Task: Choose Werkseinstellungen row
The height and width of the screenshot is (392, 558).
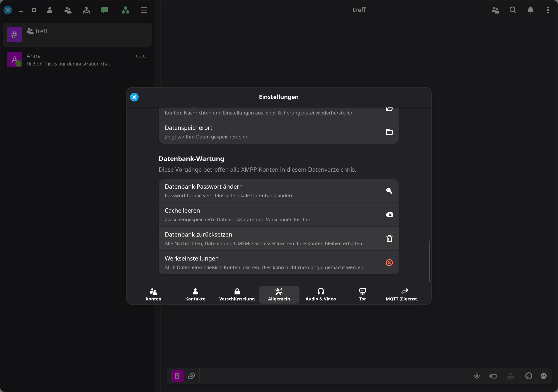Action: [x=279, y=263]
